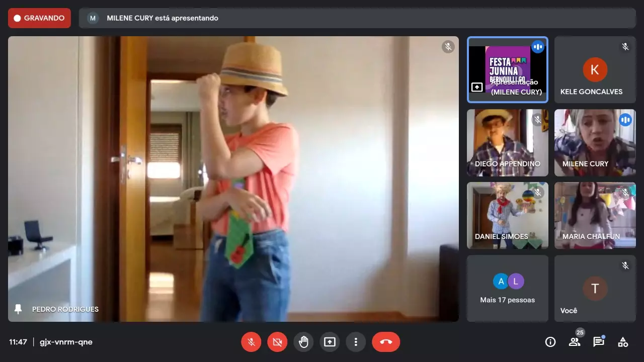Click Diego Appendino's video tile
The height and width of the screenshot is (362, 644).
pyautogui.click(x=507, y=143)
